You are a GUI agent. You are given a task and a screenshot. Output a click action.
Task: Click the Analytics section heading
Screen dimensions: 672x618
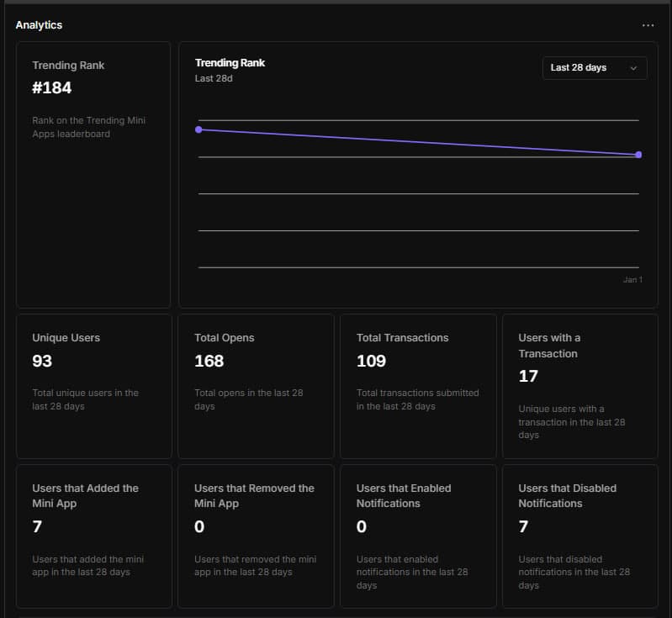(x=39, y=25)
